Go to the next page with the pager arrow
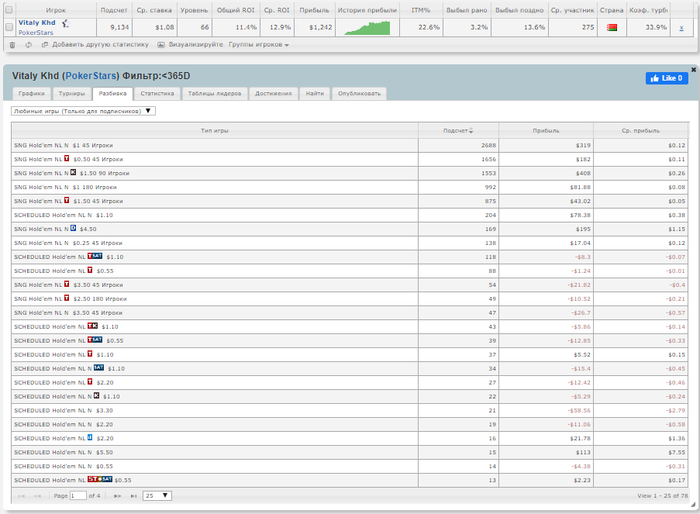The height and width of the screenshot is (514, 700). pyautogui.click(x=117, y=496)
